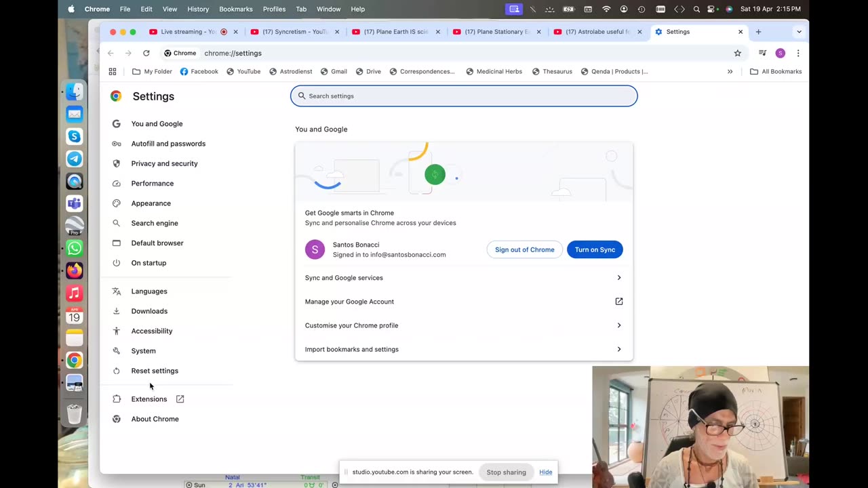Click the Stop sharing button

coord(506,472)
